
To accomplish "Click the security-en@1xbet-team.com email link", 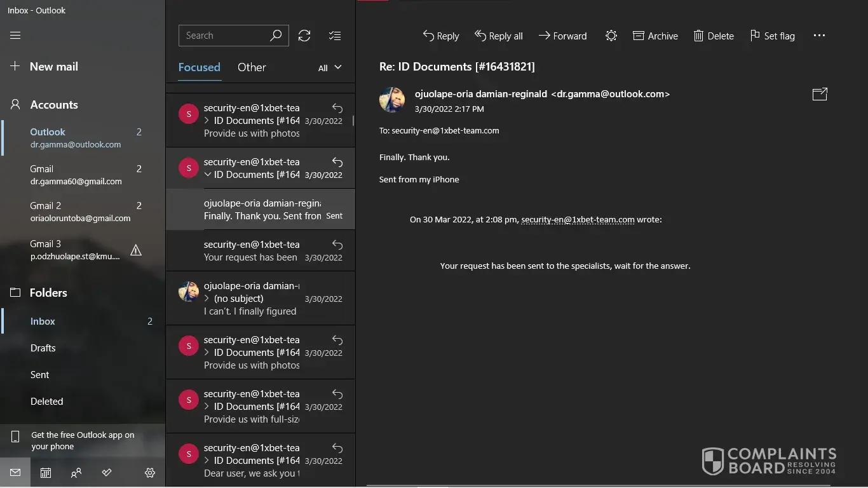I will (x=578, y=220).
